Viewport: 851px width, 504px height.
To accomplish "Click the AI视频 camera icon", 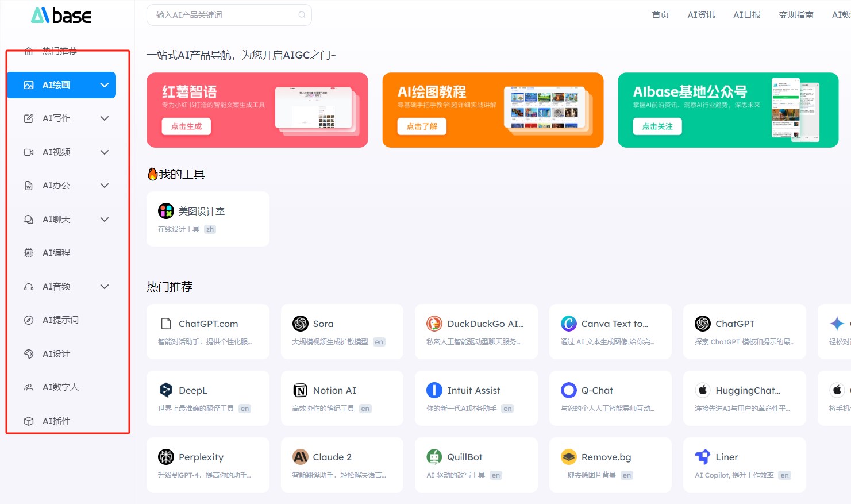I will click(29, 152).
